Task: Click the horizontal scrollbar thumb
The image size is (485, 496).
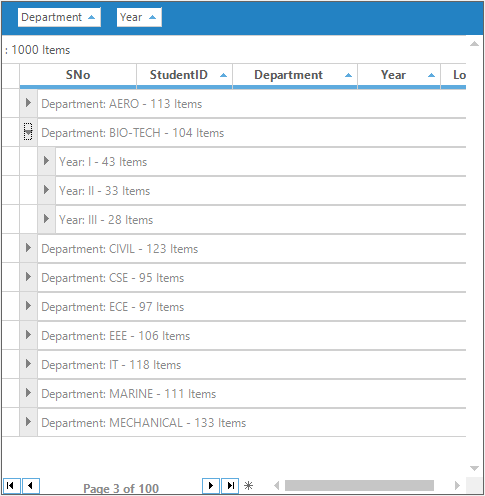Action: point(359,485)
